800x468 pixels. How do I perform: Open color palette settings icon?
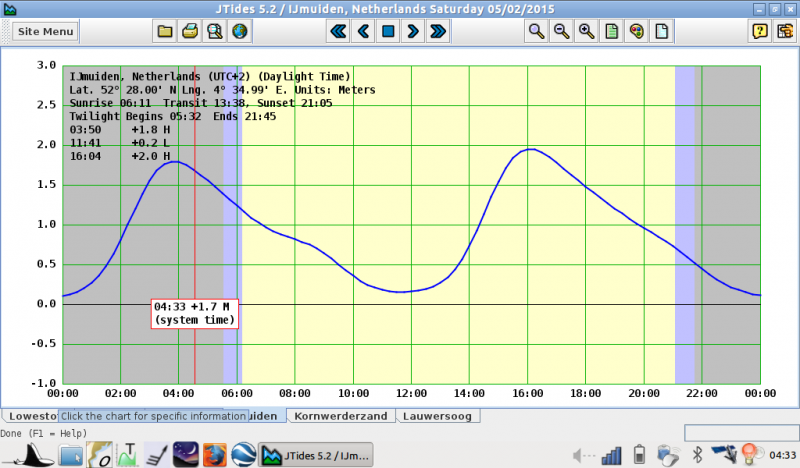click(636, 31)
